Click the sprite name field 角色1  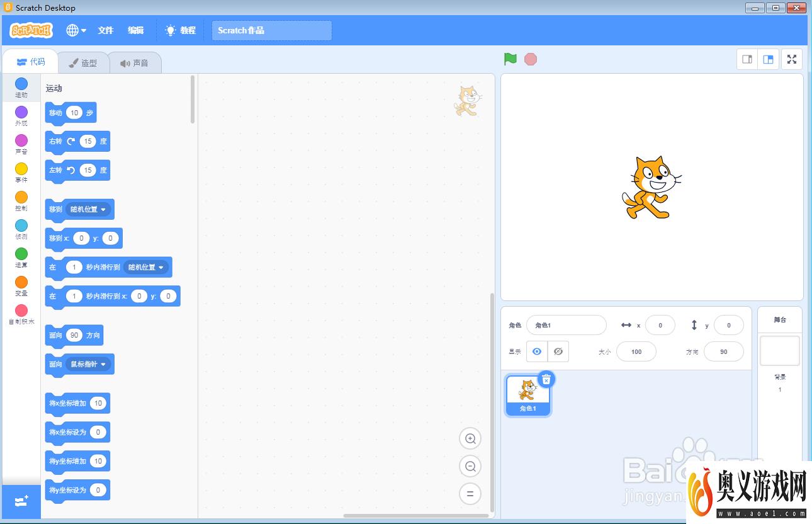pyautogui.click(x=566, y=325)
